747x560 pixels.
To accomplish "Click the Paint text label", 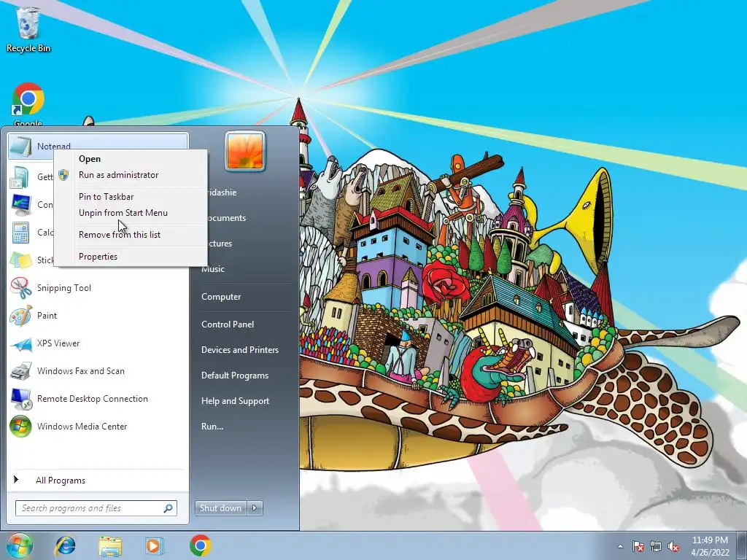I will pos(47,316).
